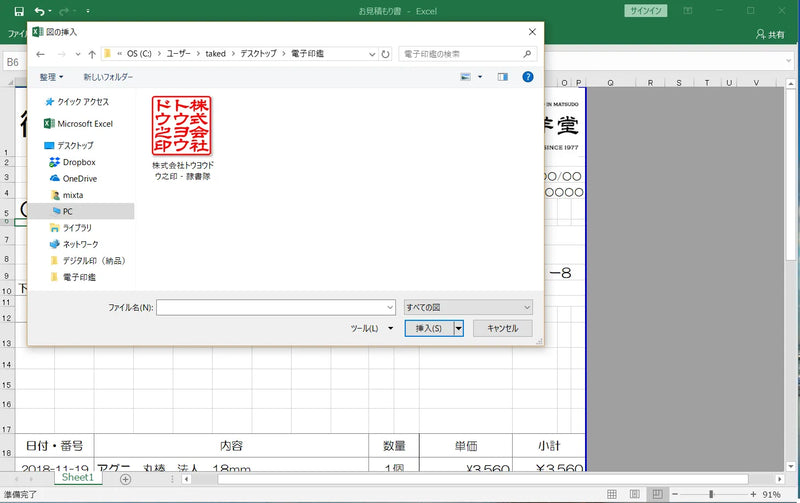Close the 図の挿入 dialog
The width and height of the screenshot is (800, 503).
pos(532,32)
